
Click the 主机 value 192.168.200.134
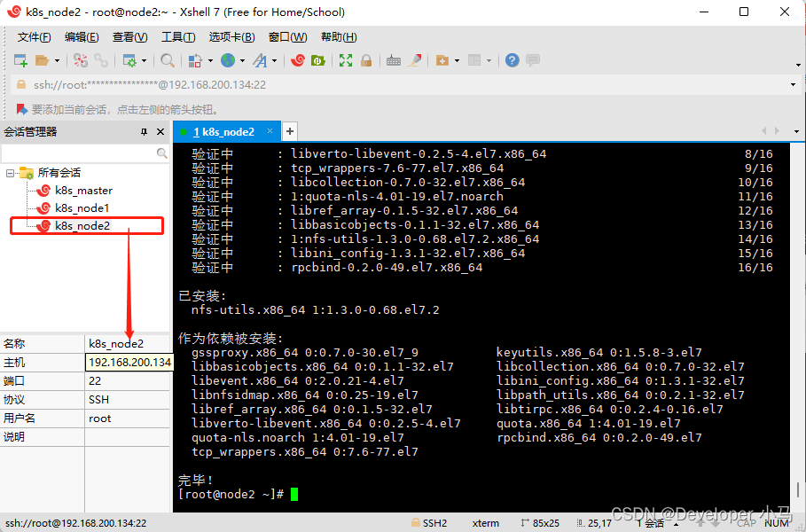129,363
